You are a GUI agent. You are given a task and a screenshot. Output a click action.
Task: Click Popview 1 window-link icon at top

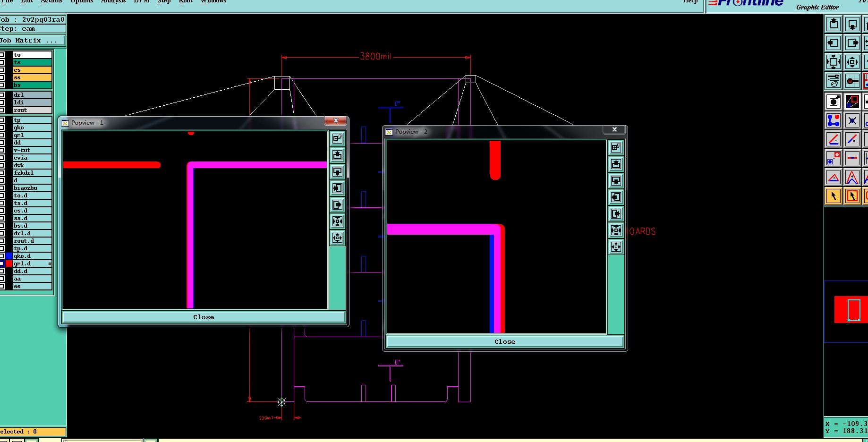(337, 138)
